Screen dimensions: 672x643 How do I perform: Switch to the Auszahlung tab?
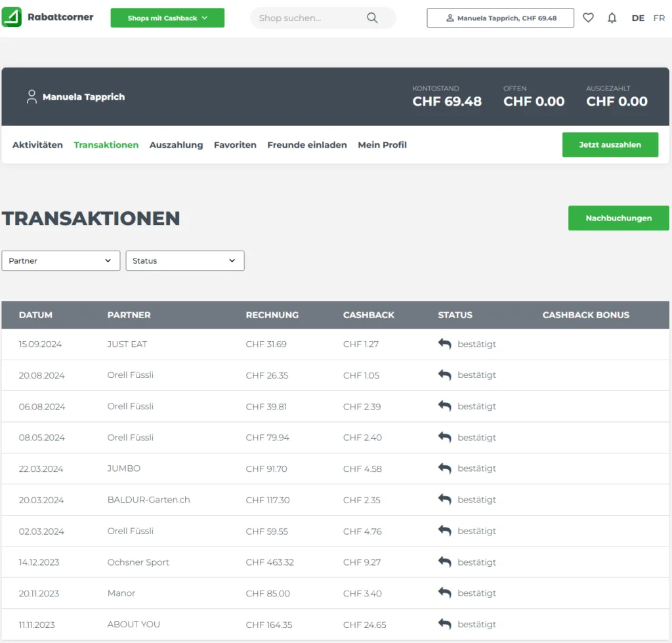point(176,145)
